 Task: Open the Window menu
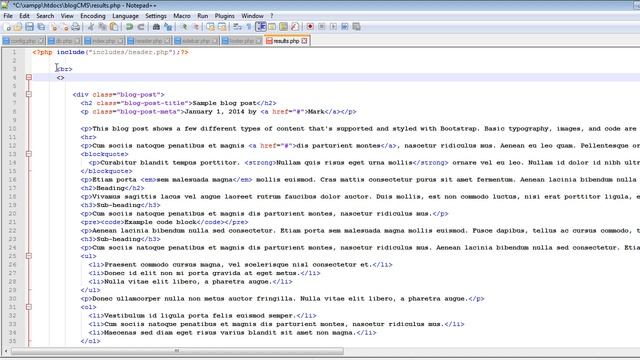252,16
